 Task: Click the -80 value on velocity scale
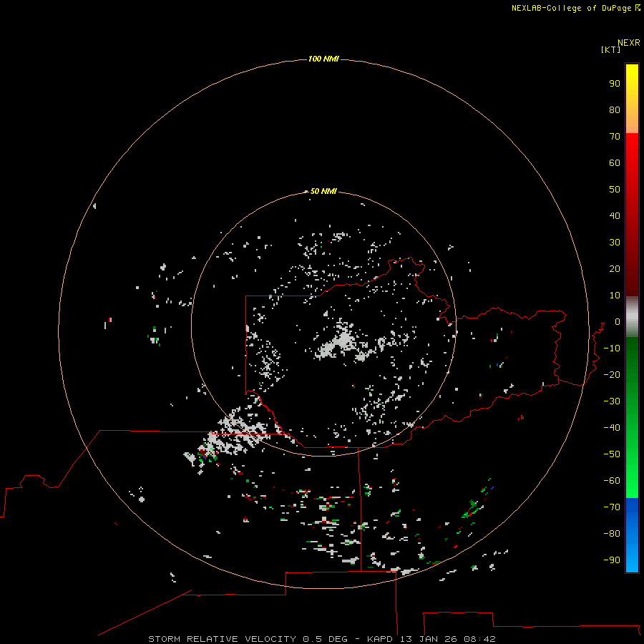click(612, 534)
